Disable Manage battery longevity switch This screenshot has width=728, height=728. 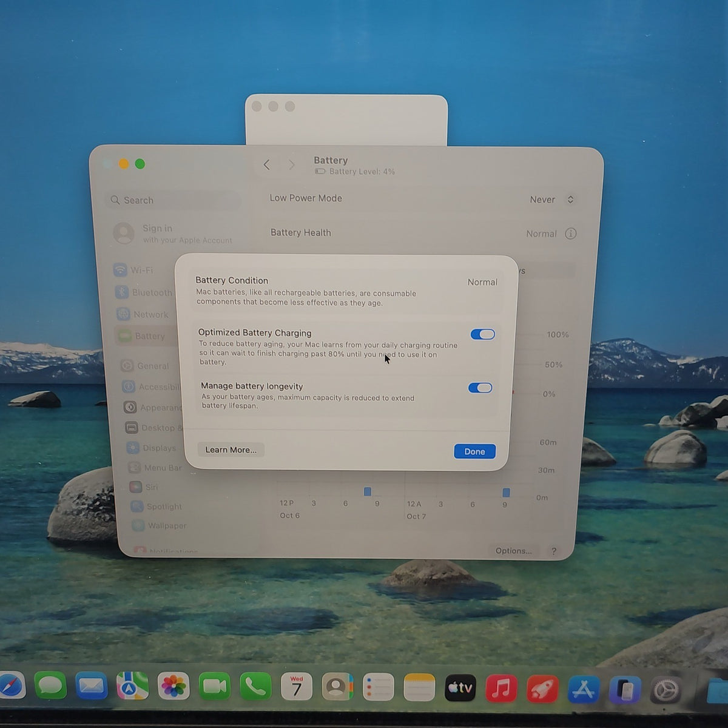tap(480, 388)
